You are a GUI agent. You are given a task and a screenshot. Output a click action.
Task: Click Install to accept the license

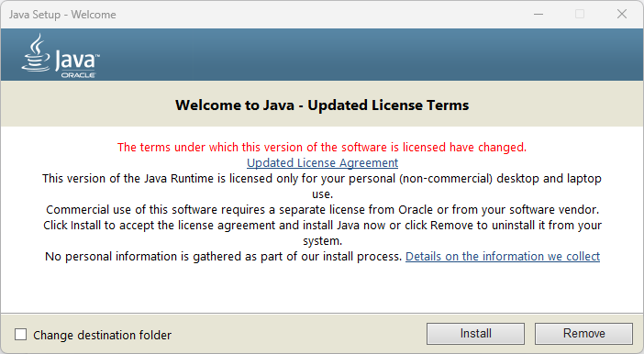click(x=475, y=334)
